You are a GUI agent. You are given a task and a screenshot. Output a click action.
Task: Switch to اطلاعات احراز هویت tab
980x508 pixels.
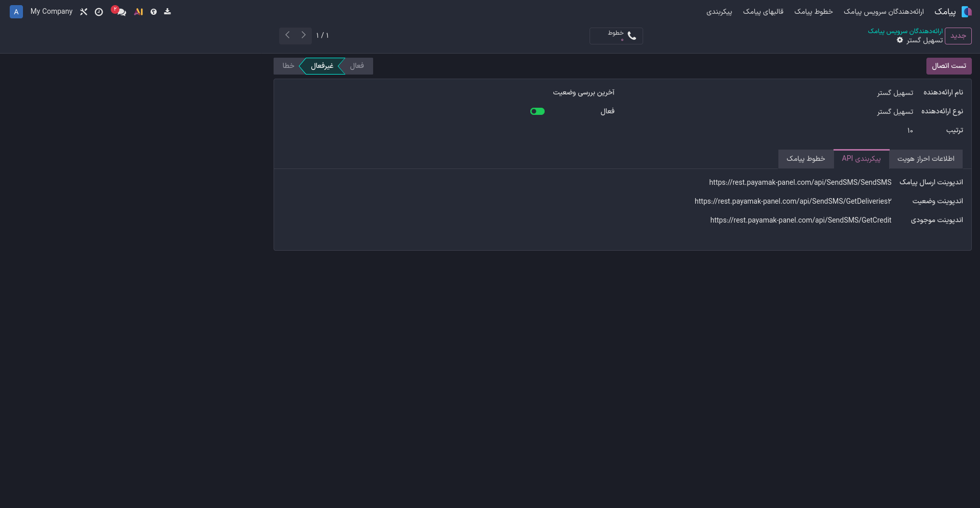pos(925,159)
